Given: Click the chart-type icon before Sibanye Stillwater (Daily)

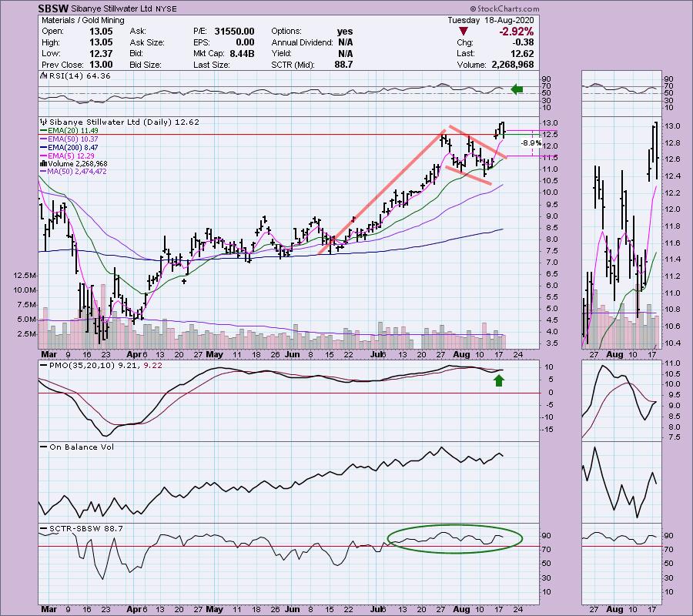Looking at the screenshot, I should [x=44, y=122].
